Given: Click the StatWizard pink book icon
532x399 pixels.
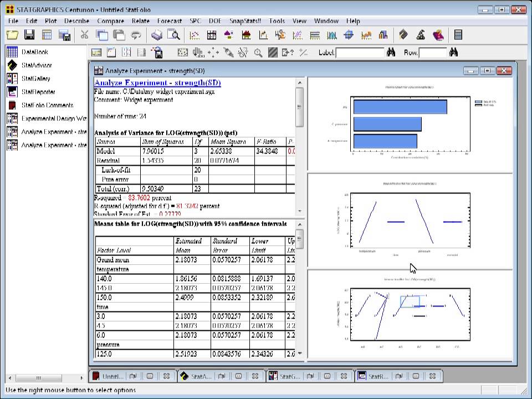Looking at the screenshot, I should tap(438, 35).
